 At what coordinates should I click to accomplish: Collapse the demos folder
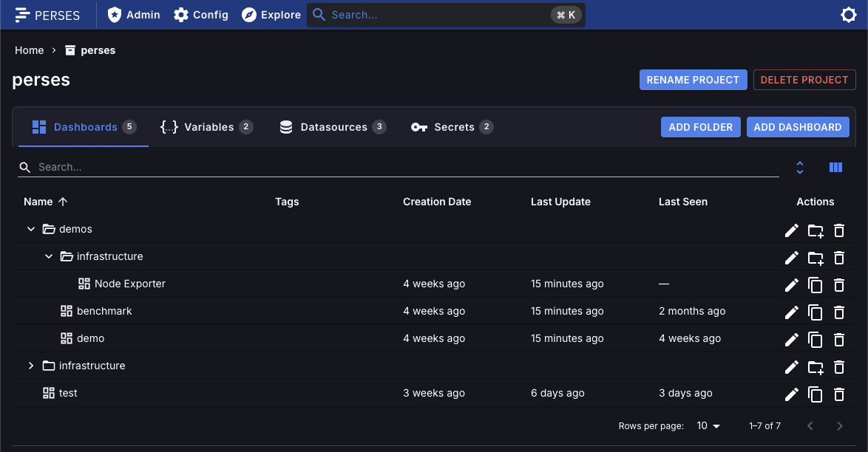click(31, 229)
